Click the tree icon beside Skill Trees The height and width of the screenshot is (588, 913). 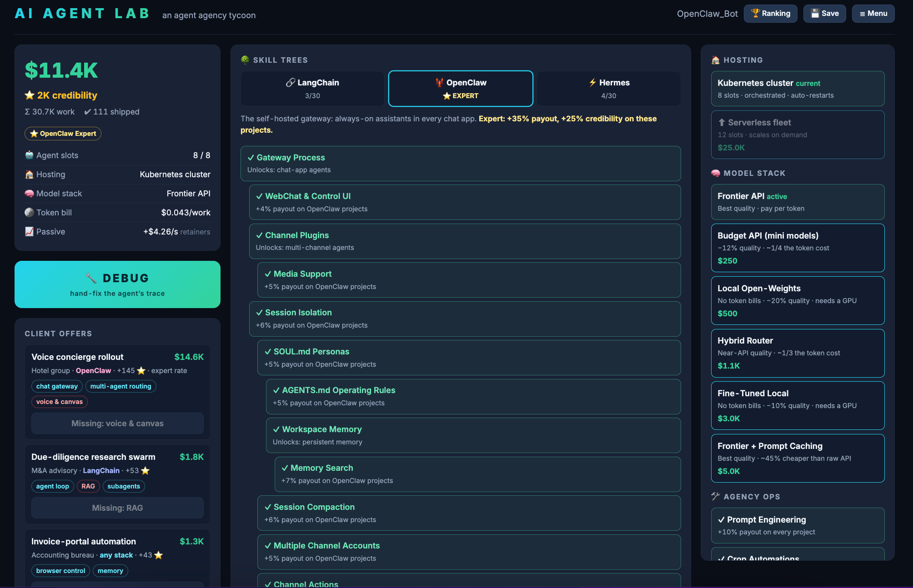coord(245,60)
